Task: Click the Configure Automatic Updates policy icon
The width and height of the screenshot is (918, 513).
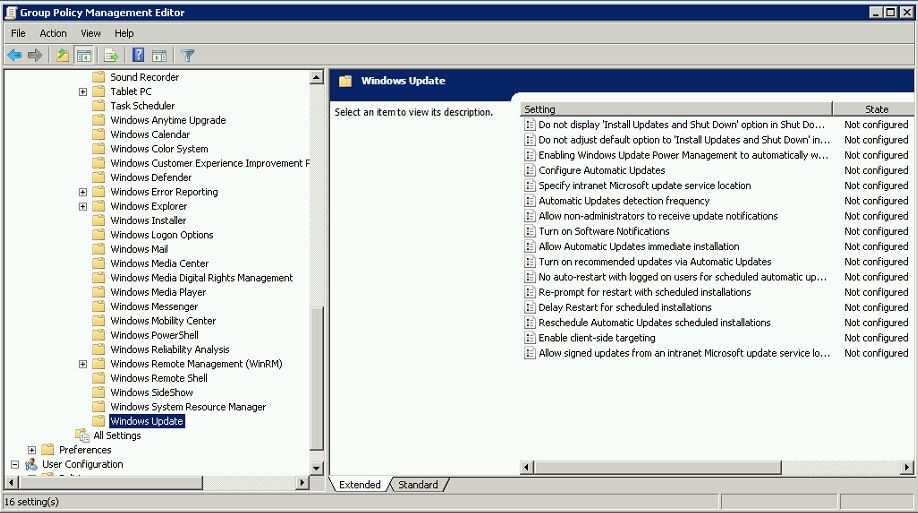Action: click(530, 170)
